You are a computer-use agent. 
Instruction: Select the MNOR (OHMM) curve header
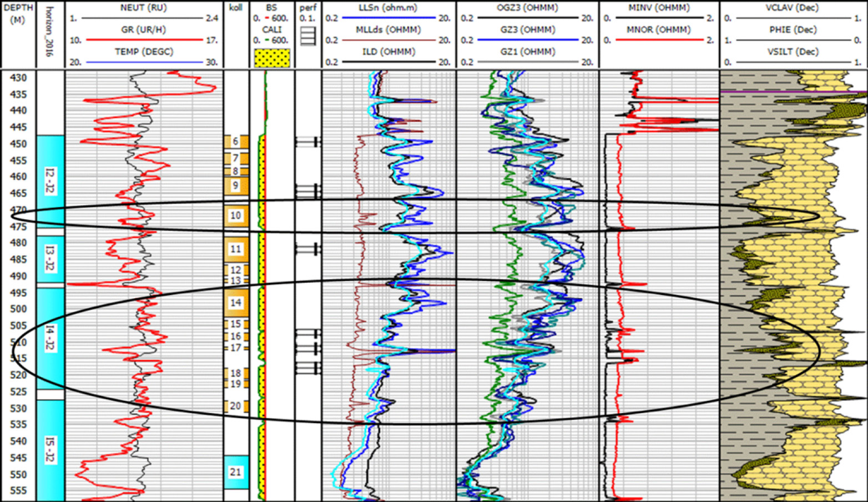click(658, 29)
